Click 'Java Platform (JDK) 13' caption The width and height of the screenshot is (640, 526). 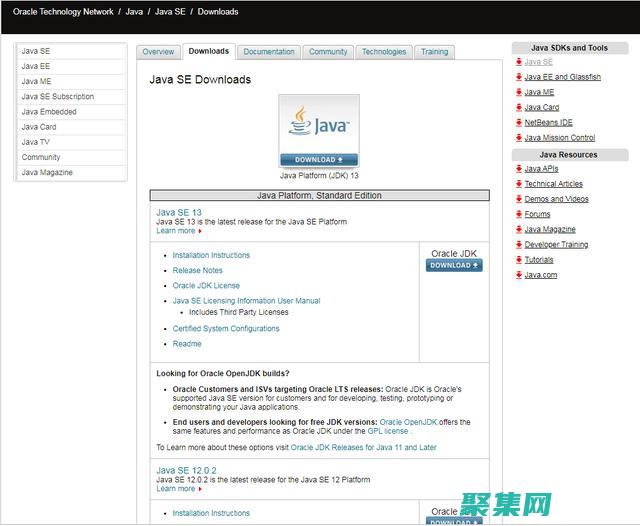pyautogui.click(x=319, y=175)
